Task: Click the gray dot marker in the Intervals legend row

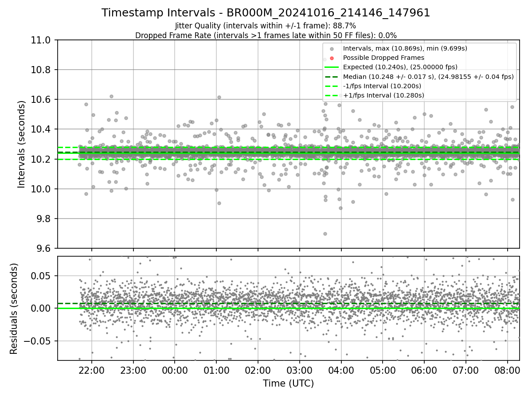Action: coord(332,48)
